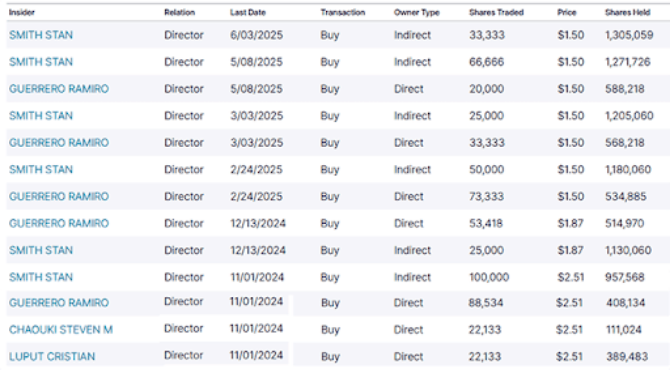Open SMITH STAN link with 66,666 shares traded

[x=41, y=62]
